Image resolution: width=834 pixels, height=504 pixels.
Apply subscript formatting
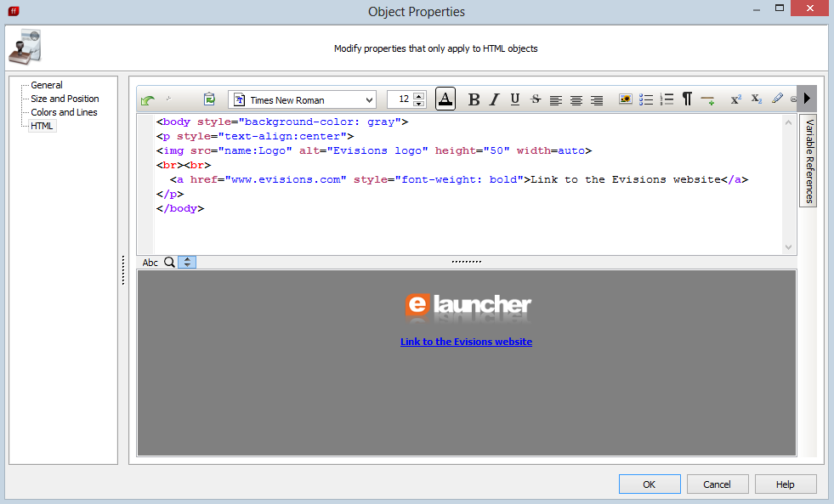pyautogui.click(x=757, y=99)
